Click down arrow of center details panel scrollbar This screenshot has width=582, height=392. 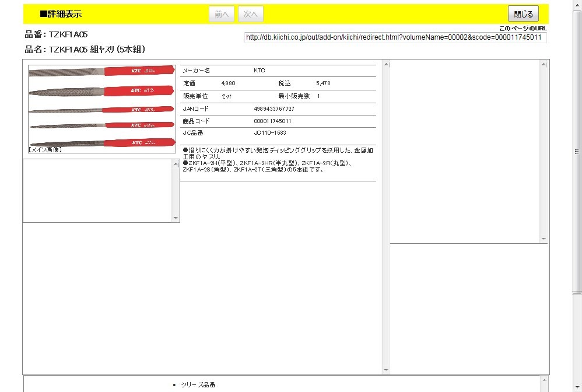pos(386,370)
